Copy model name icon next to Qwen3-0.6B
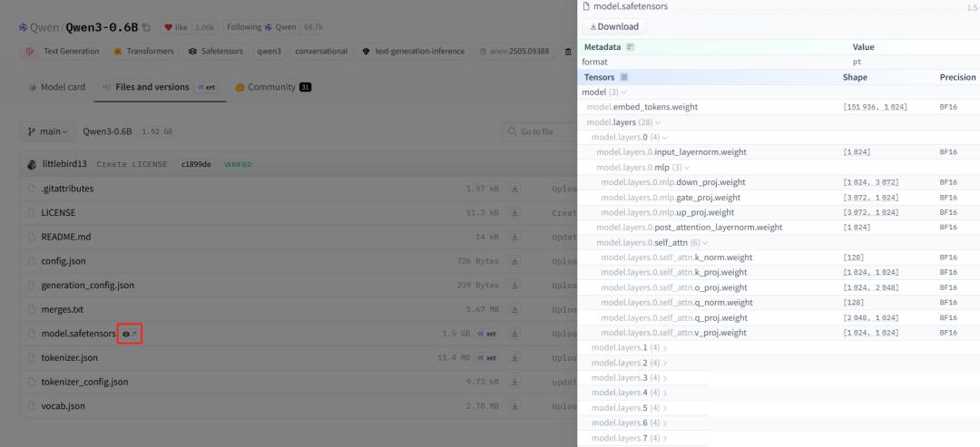980x447 pixels. [x=146, y=27]
